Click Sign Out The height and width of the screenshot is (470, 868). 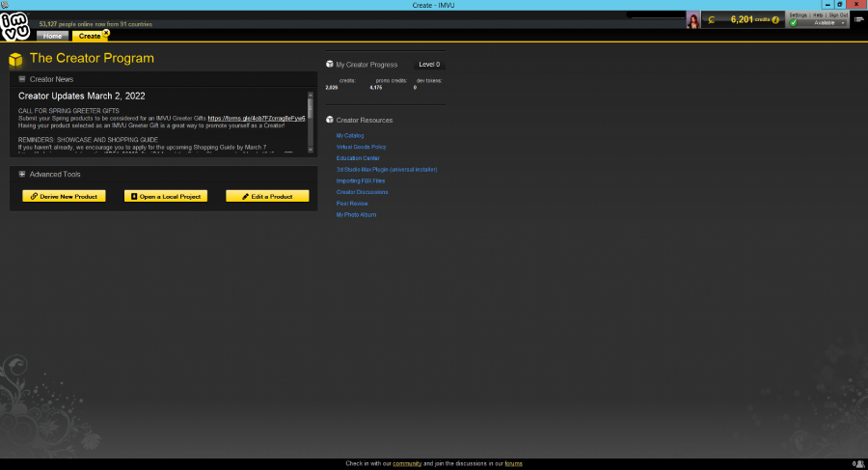click(x=838, y=15)
